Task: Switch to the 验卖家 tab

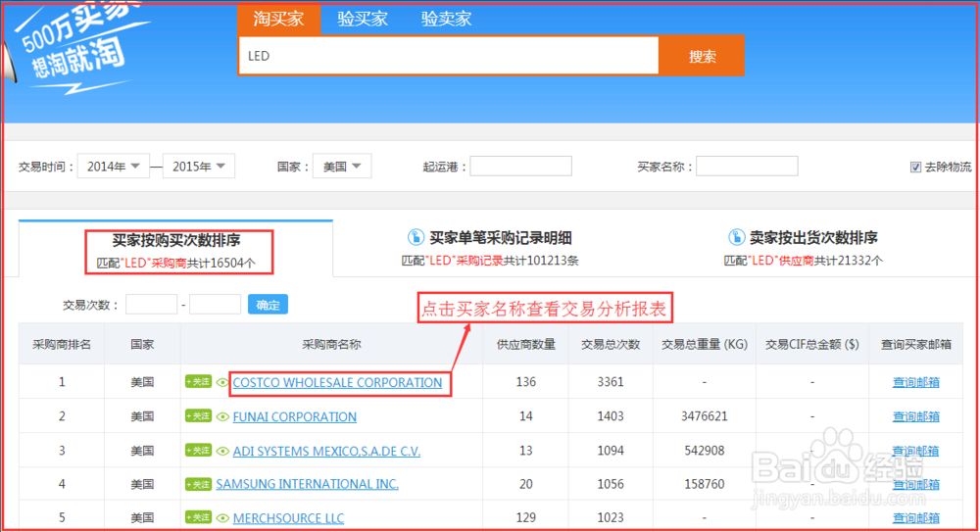Action: pyautogui.click(x=446, y=19)
